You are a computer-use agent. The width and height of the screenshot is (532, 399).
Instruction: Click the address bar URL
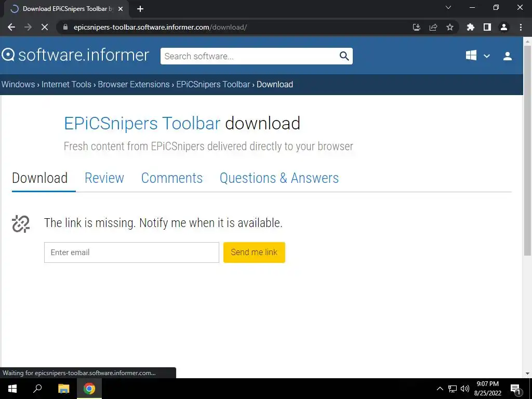tap(160, 27)
